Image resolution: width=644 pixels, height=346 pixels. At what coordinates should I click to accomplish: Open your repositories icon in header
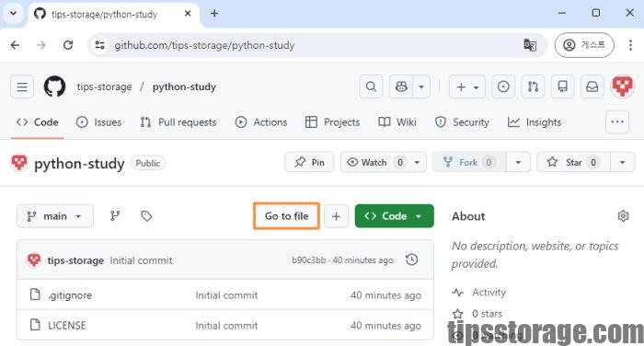point(562,86)
